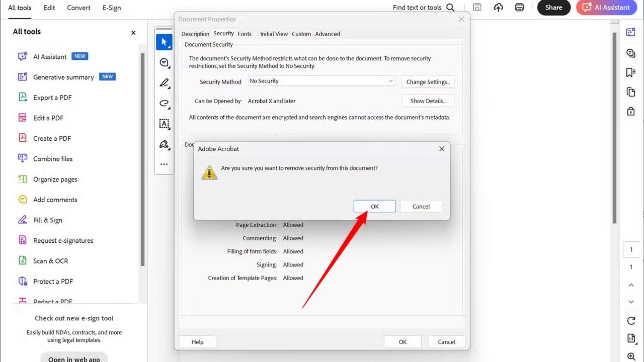
Task: Open the Edit menu
Action: tap(49, 8)
